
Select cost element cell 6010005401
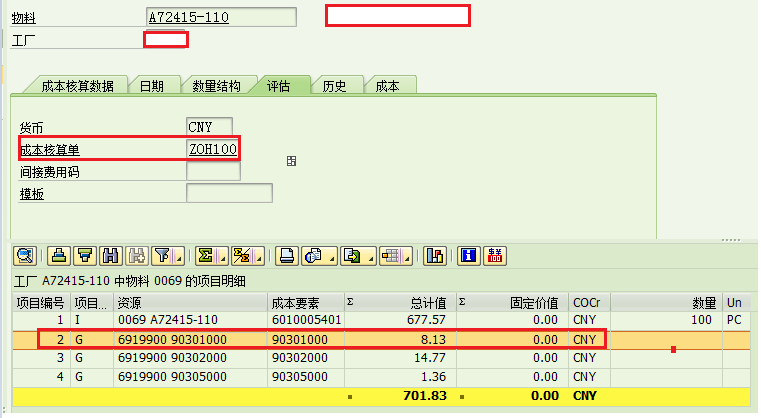pos(306,320)
